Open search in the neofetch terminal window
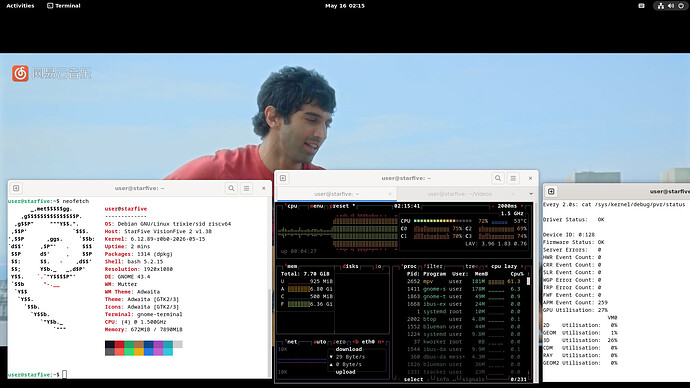Viewport: 690px width, 388px height. coord(231,188)
